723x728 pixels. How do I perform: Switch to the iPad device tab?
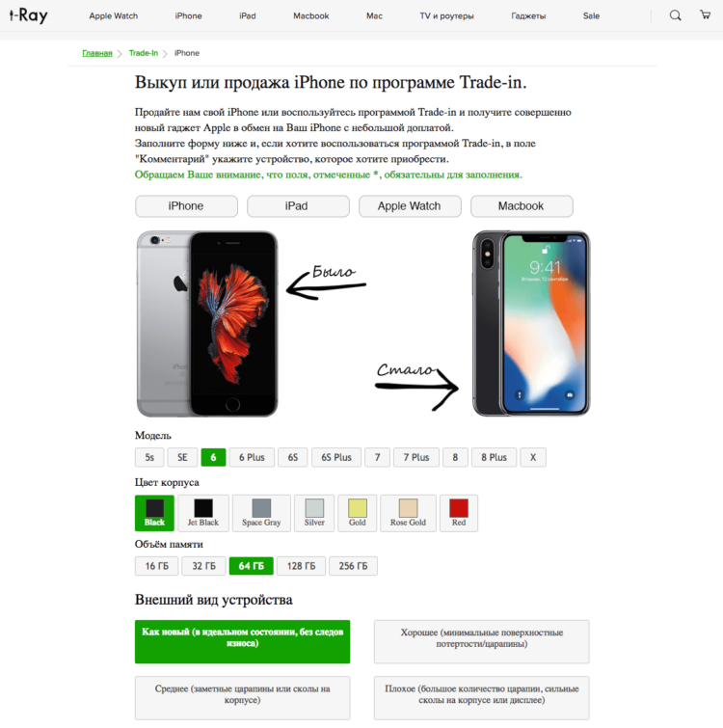tap(298, 206)
